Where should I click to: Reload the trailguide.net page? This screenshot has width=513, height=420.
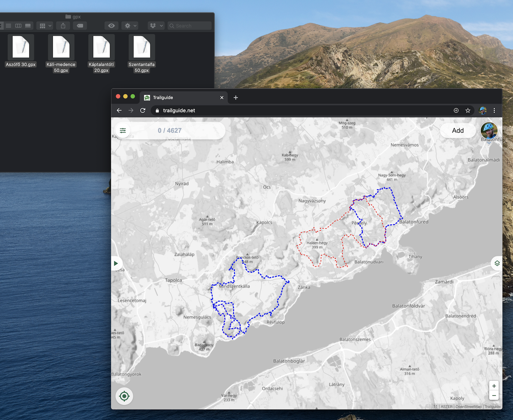pos(143,110)
